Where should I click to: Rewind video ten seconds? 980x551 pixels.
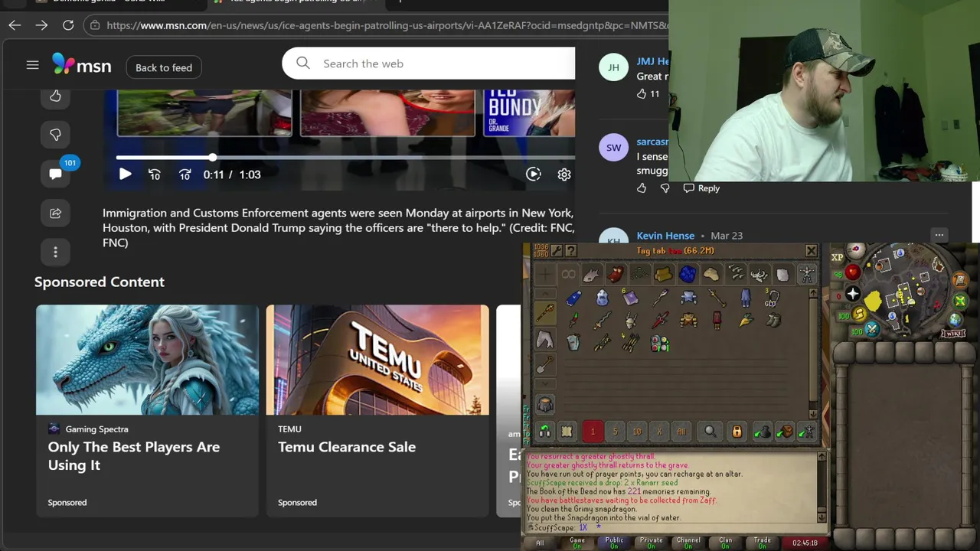(155, 174)
